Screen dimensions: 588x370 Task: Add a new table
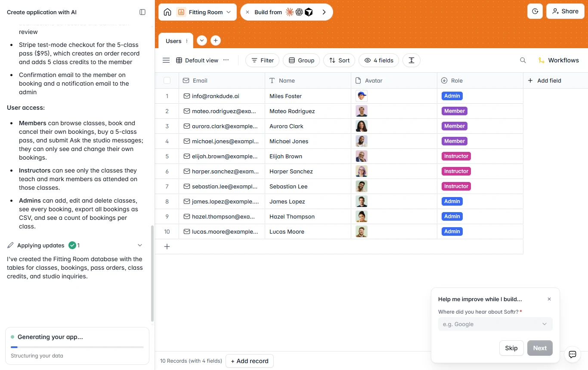(216, 40)
